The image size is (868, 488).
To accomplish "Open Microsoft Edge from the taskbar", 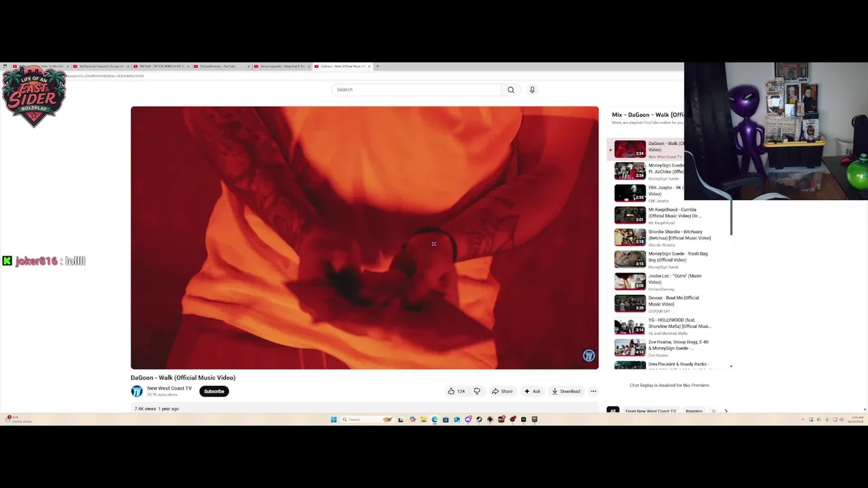I will (x=435, y=420).
